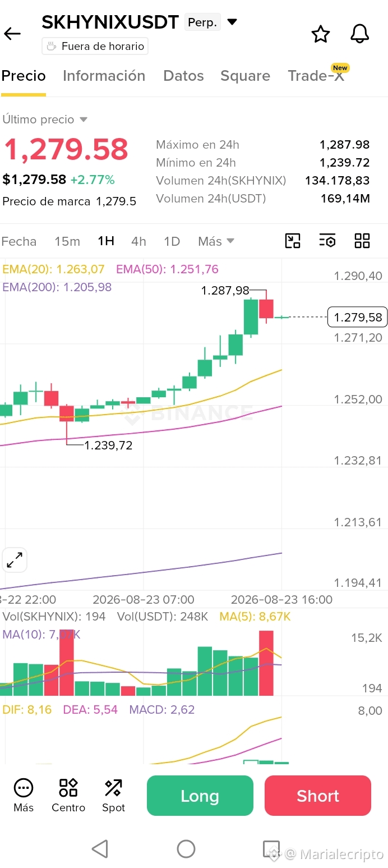Tap the DIF MACD indicator label
388x868 pixels.
(27, 710)
